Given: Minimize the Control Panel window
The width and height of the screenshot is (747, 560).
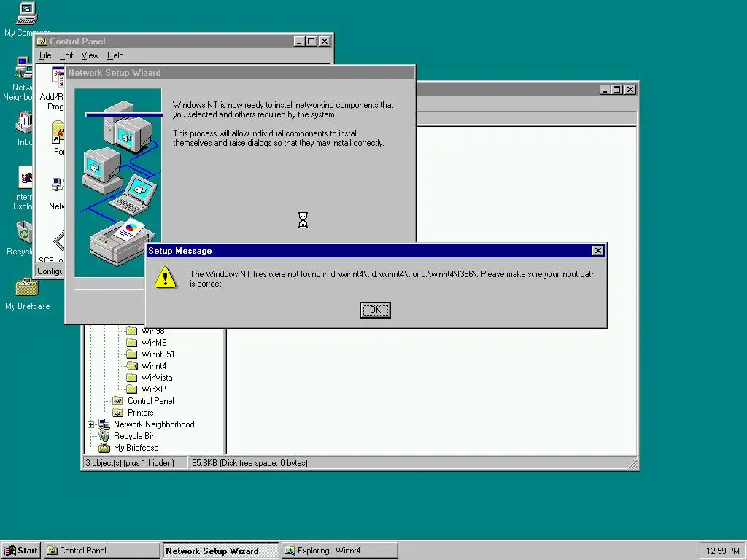Looking at the screenshot, I should (298, 42).
